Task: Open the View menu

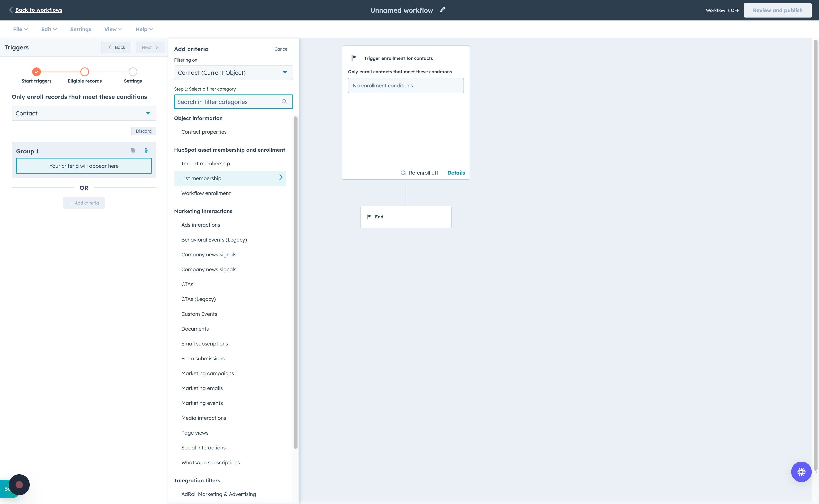Action: (x=113, y=29)
